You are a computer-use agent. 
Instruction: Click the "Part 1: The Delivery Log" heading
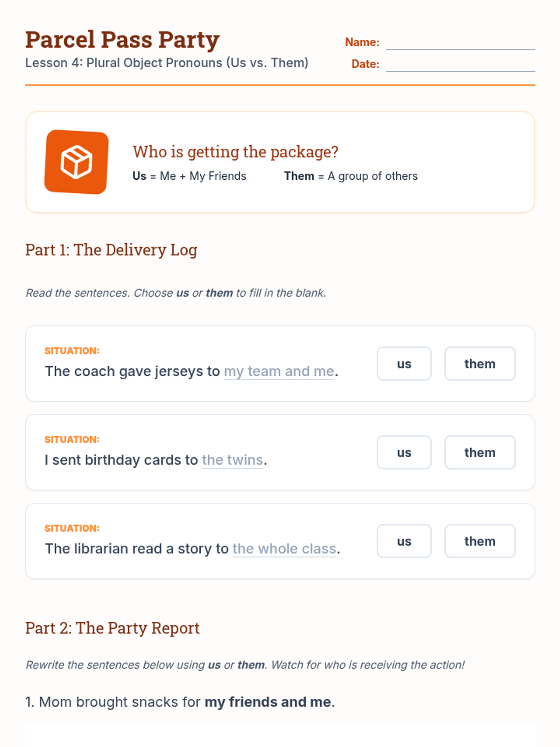click(x=111, y=250)
